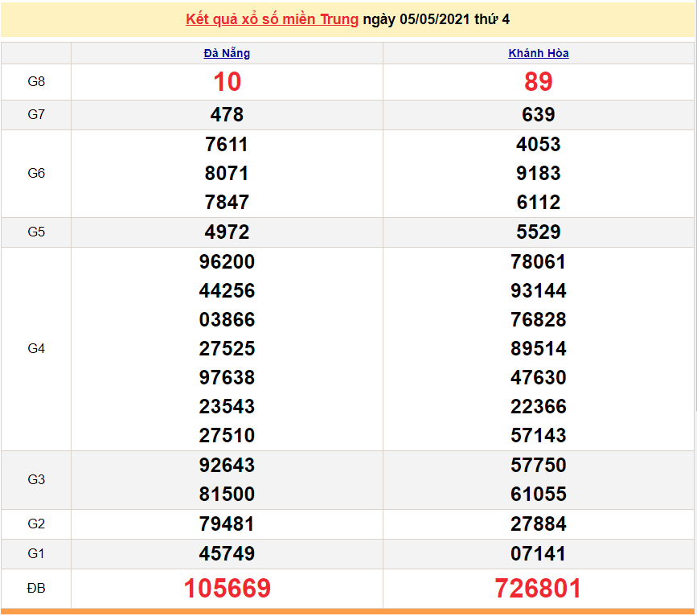Click the G7 row label
Image resolution: width=697 pixels, height=616 pixels.
[x=36, y=115]
